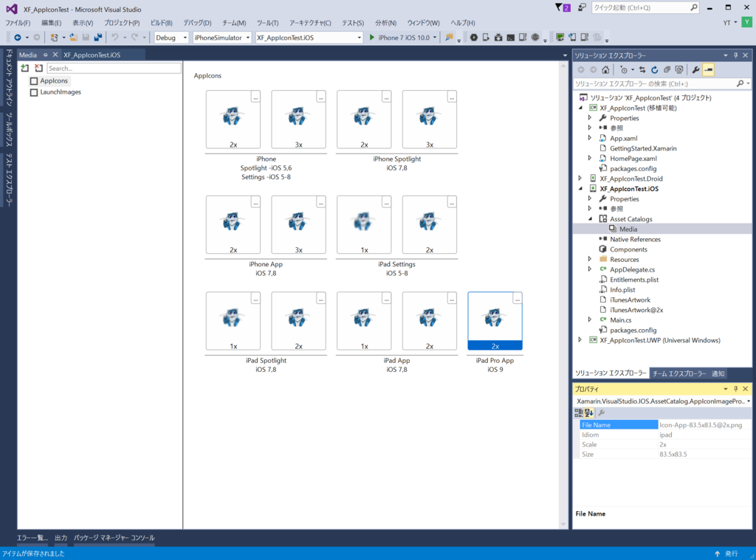Switch to チーム エクスプローラー tab
The width and height of the screenshot is (756, 560).
[679, 373]
